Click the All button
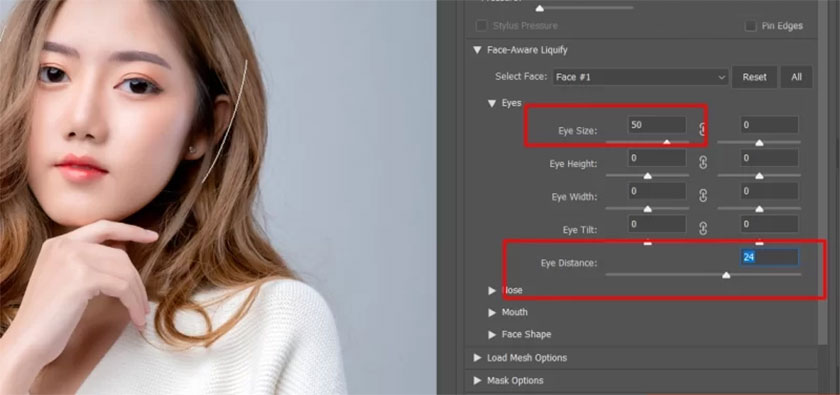Screen dimensions: 840x395 (x=797, y=77)
